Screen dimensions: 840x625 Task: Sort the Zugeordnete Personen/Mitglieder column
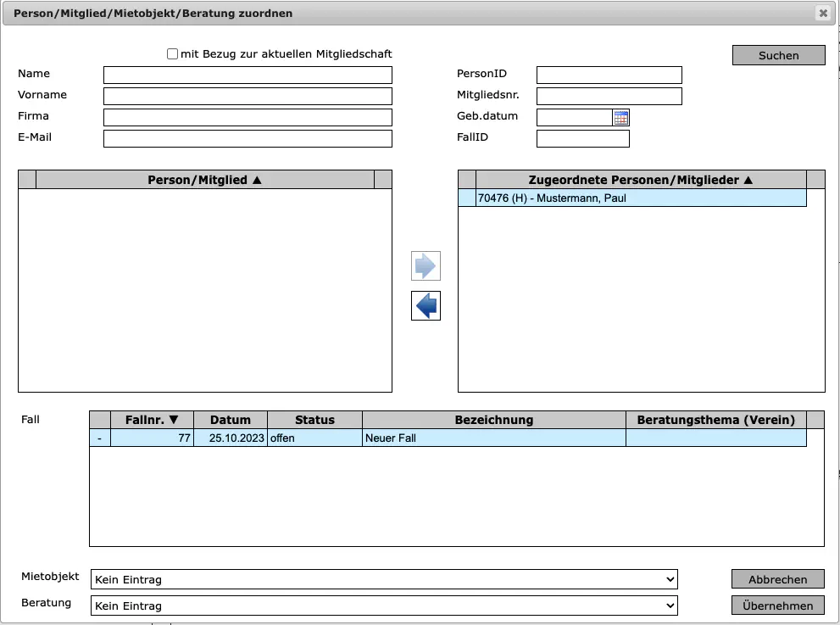click(640, 180)
